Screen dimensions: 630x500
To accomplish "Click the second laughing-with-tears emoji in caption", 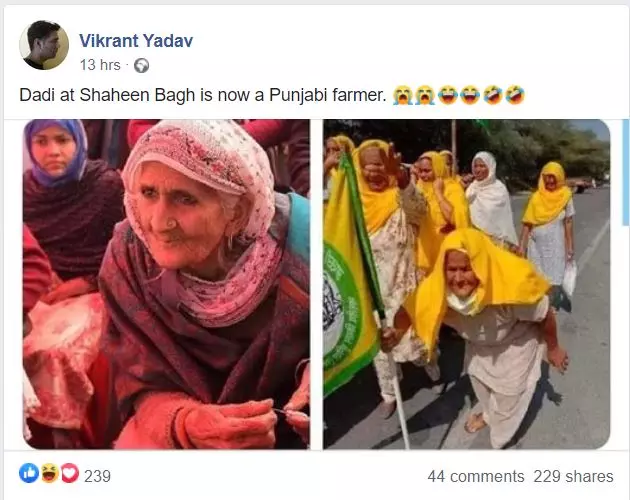I will pyautogui.click(x=470, y=95).
